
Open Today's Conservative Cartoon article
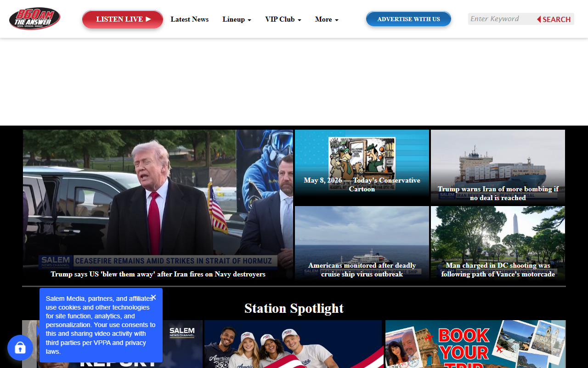click(x=362, y=184)
